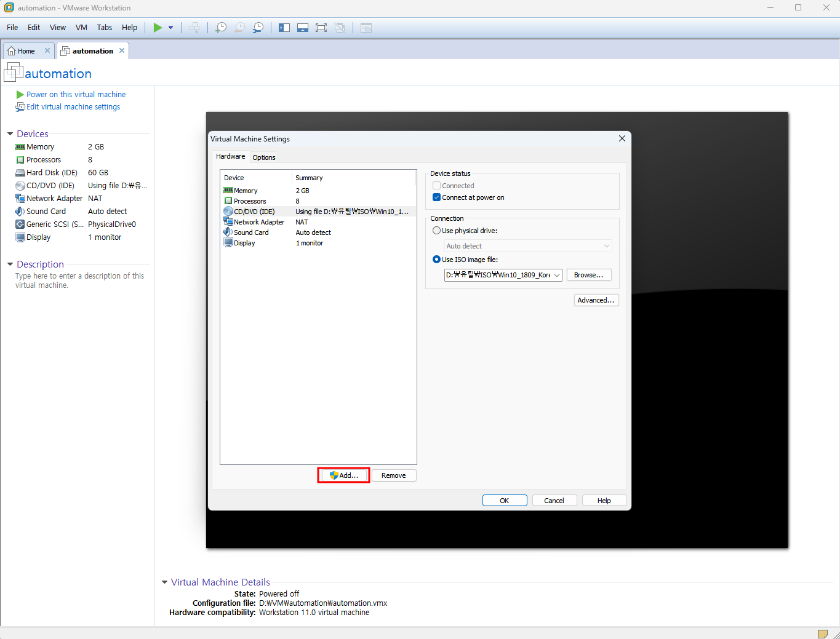Screen dimensions: 840x639
Task: Select the Use ISO image file radio button
Action: coord(436,260)
